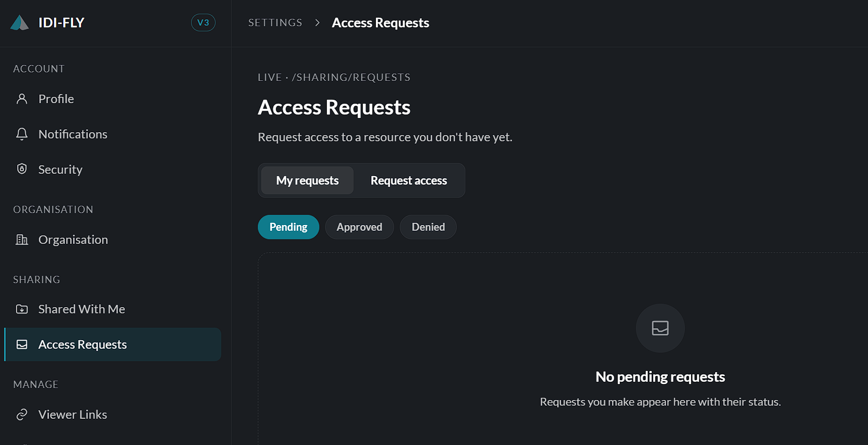Click 'Requests you make appear here' text
Screen dimensions: 868x445
[x=660, y=402]
